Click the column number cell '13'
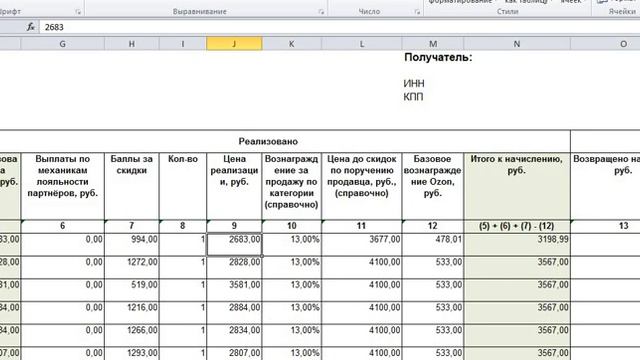The image size is (640, 360). pos(605,226)
